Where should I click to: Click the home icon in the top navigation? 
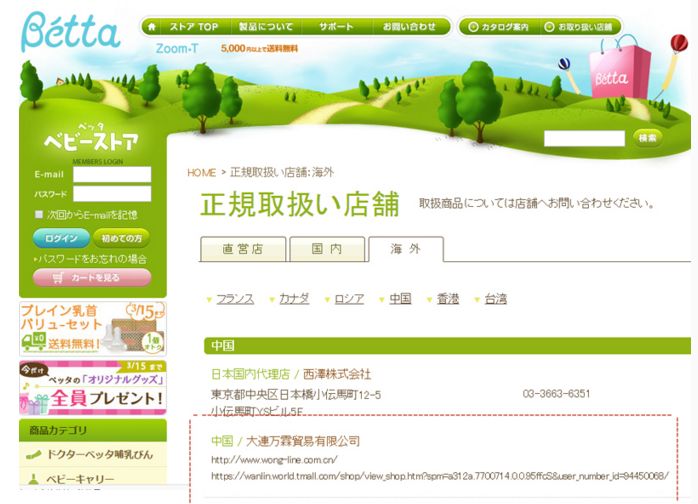pos(152,27)
